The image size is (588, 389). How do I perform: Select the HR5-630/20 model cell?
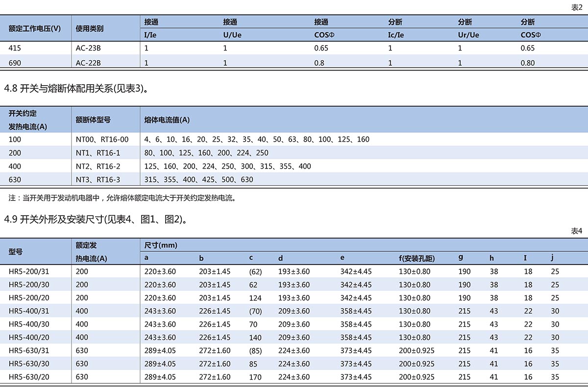[x=29, y=377]
